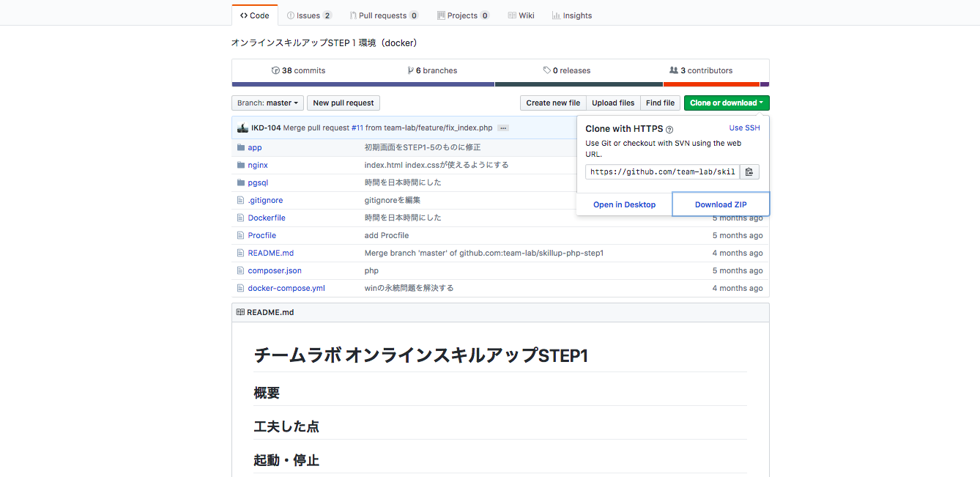
Task: Click the .gitignore file icon
Action: [240, 200]
